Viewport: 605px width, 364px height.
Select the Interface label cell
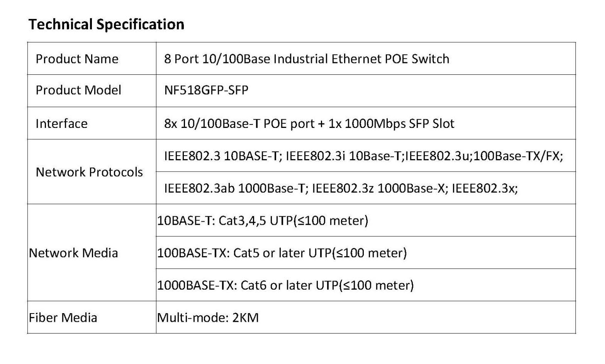pyautogui.click(x=92, y=123)
